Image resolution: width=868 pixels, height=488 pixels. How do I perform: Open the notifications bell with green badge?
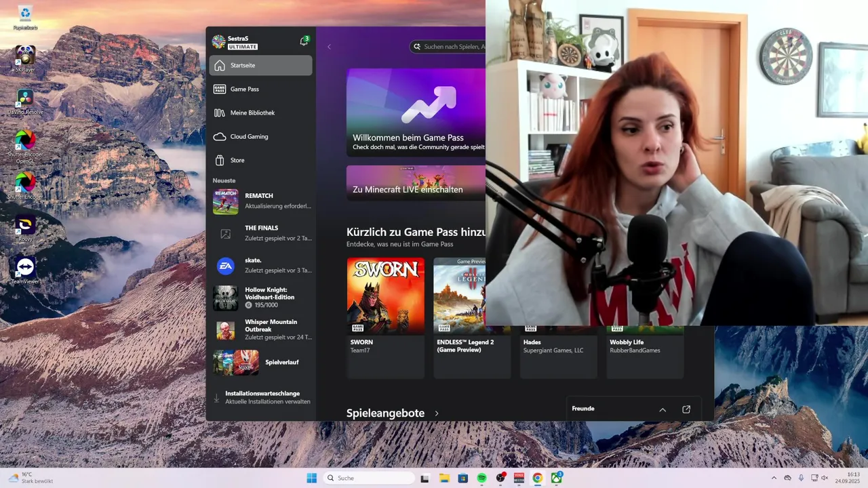(x=304, y=41)
